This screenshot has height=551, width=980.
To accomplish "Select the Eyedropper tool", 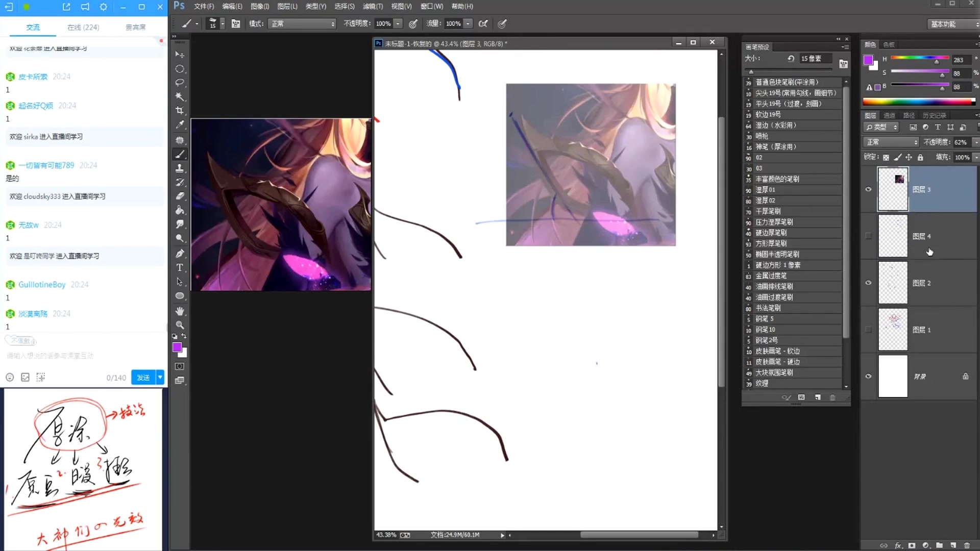I will coord(180,125).
